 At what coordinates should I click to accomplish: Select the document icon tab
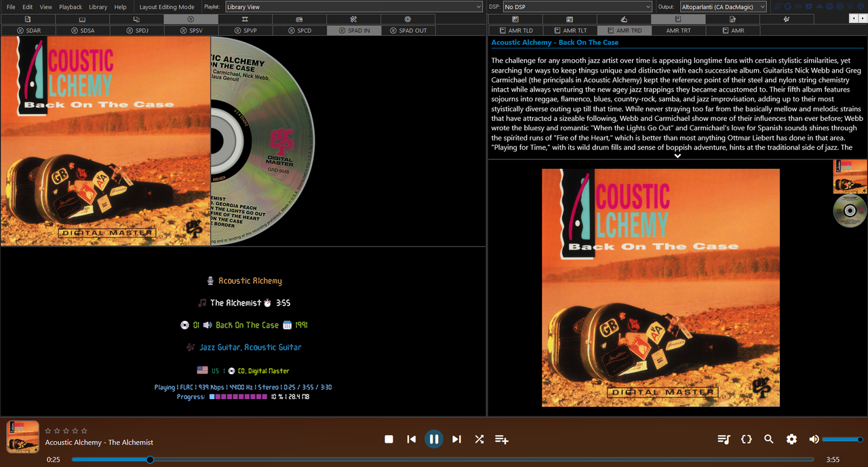pyautogui.click(x=28, y=19)
